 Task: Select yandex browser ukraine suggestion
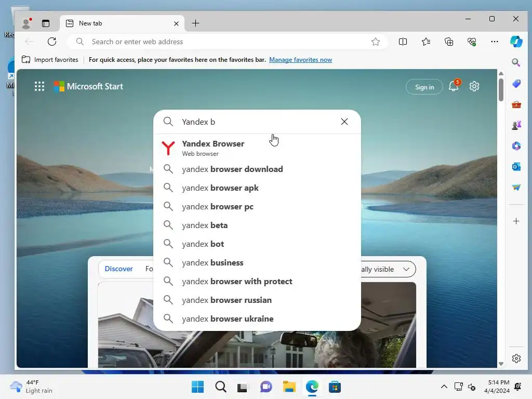click(x=257, y=318)
